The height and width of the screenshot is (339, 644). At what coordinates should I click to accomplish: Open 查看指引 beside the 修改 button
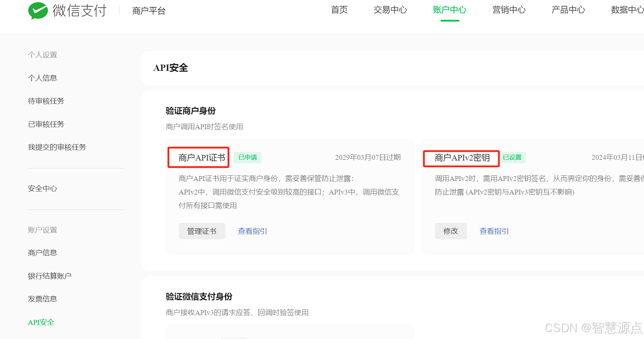point(494,231)
